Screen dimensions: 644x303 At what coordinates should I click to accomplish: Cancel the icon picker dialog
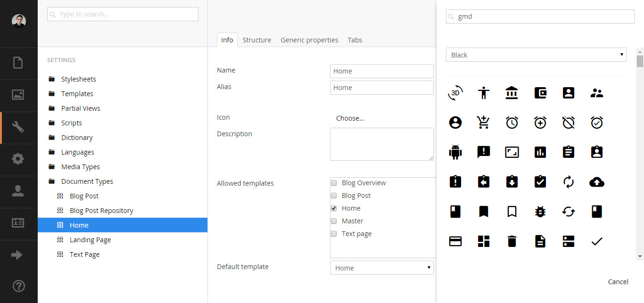point(618,281)
